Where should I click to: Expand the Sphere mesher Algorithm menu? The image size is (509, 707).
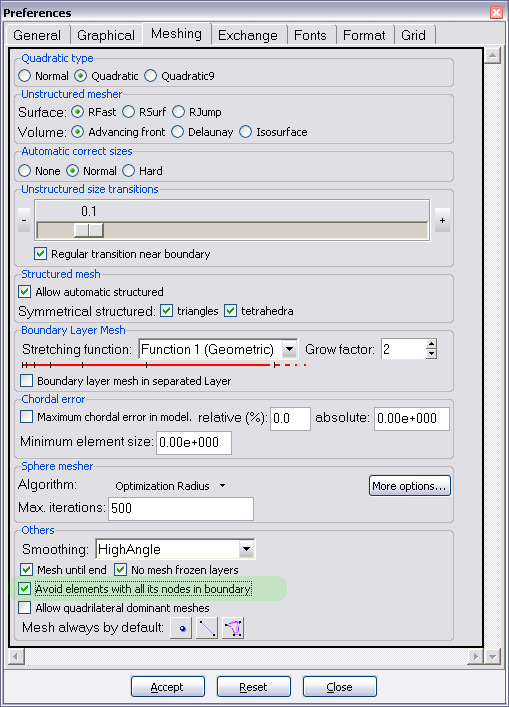click(170, 486)
